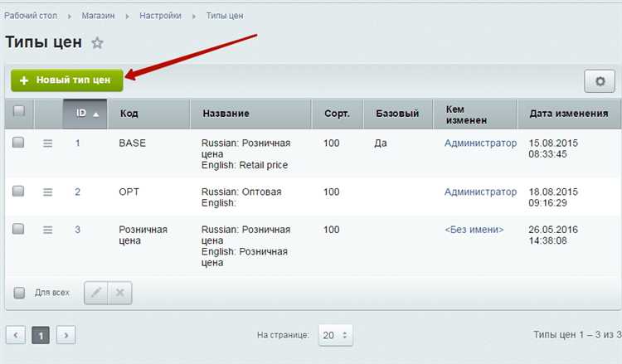Click the delete X icon in the footer
The height and width of the screenshot is (364, 622).
tap(119, 293)
